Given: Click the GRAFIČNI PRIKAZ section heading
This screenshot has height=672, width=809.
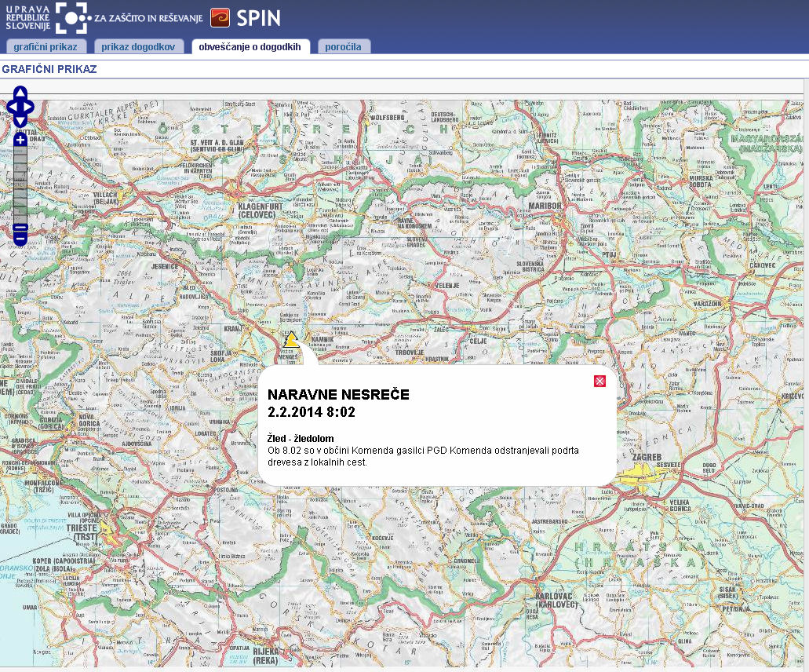Looking at the screenshot, I should [49, 69].
